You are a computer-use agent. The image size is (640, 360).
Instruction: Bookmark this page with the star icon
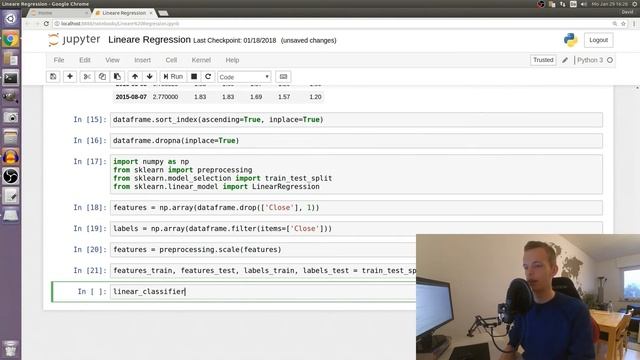[x=623, y=24]
